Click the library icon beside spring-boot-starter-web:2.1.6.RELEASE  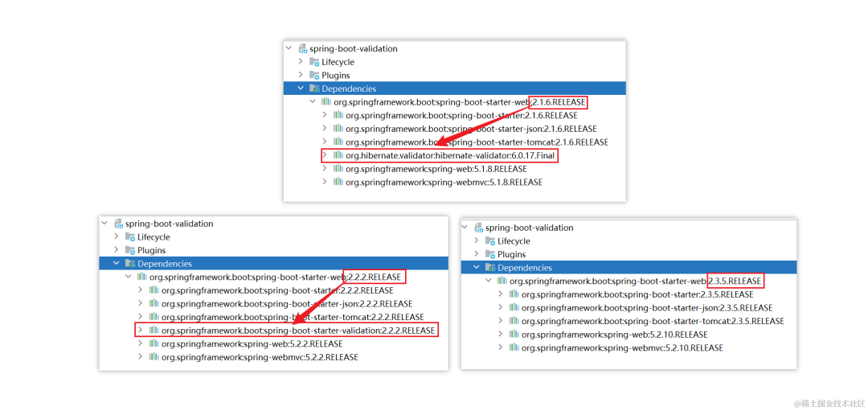point(326,102)
